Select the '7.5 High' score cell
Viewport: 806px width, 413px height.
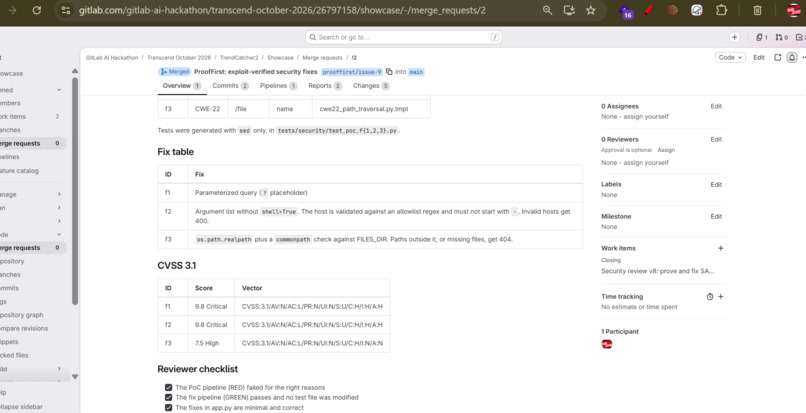coord(211,343)
